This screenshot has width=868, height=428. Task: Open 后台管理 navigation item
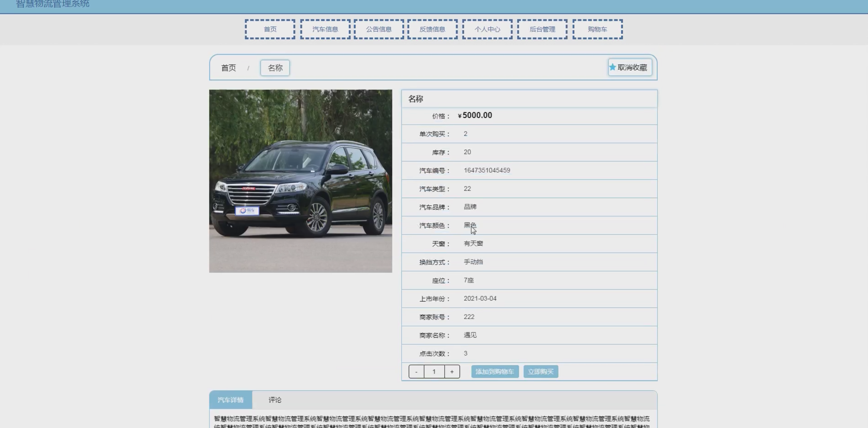(x=542, y=29)
